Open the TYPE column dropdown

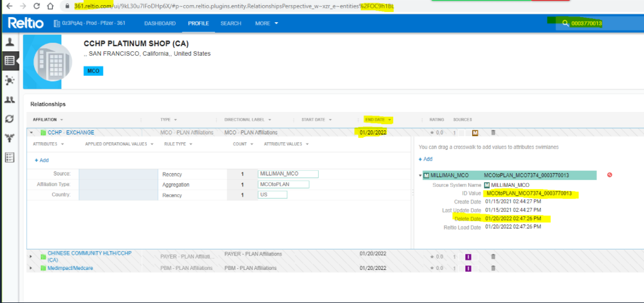tap(175, 120)
